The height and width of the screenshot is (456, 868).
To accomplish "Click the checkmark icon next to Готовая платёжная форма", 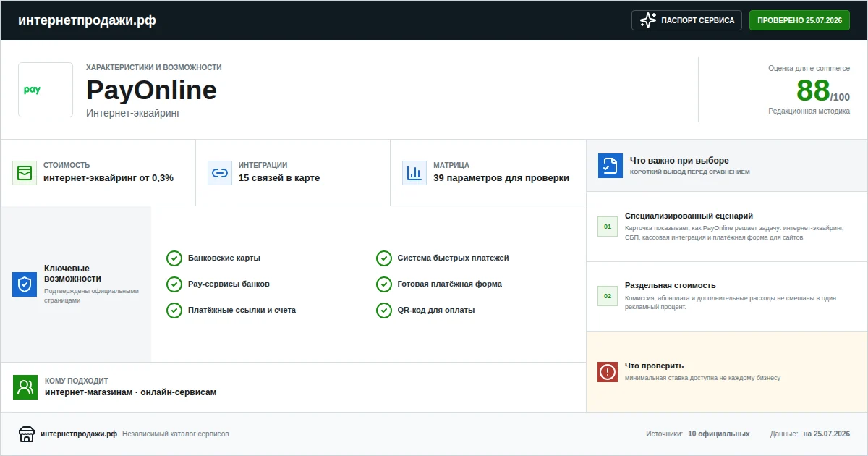I will pyautogui.click(x=384, y=284).
